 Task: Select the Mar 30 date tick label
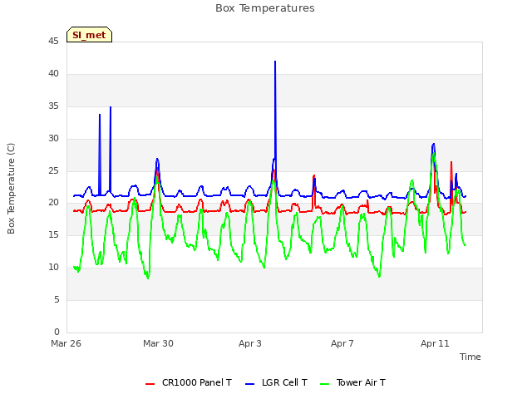click(x=158, y=343)
